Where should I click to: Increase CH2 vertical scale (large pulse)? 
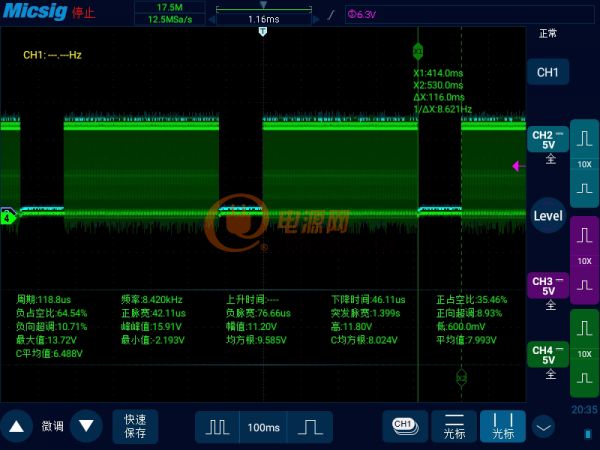click(x=585, y=139)
